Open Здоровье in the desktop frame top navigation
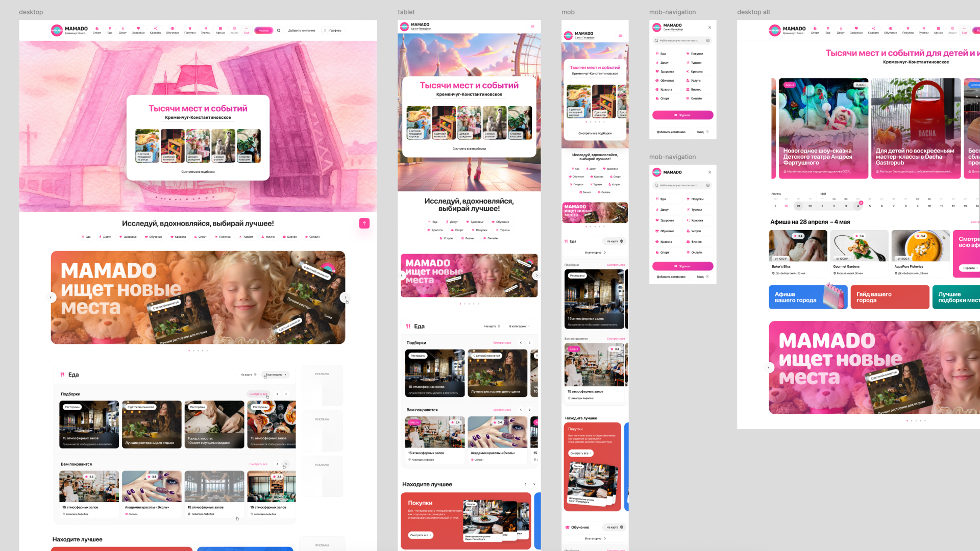The width and height of the screenshot is (980, 551). click(x=138, y=31)
